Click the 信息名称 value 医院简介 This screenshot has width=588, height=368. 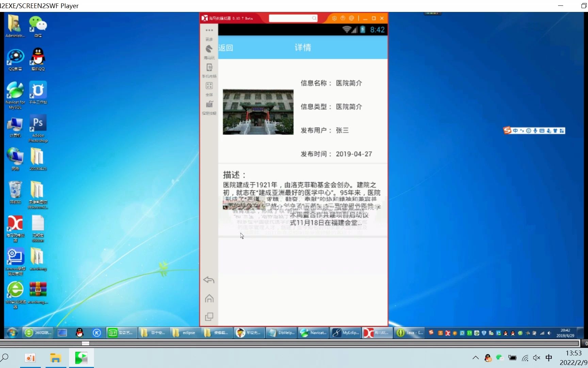click(x=349, y=83)
